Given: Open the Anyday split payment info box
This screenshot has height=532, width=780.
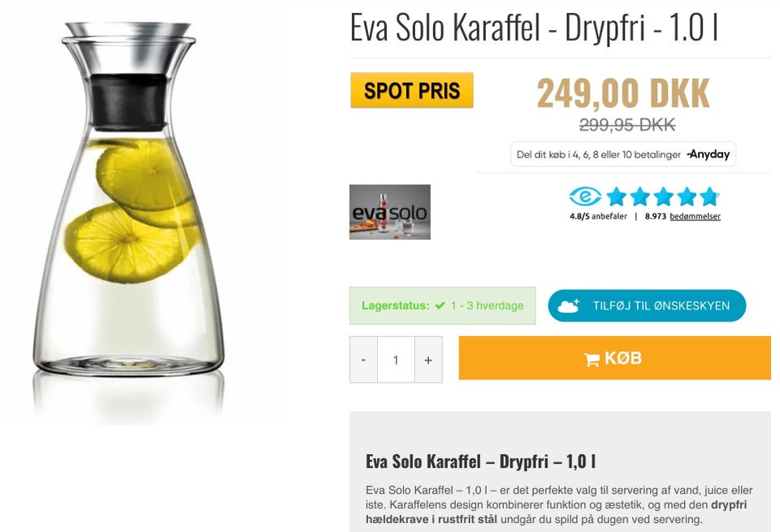Looking at the screenshot, I should 623,154.
